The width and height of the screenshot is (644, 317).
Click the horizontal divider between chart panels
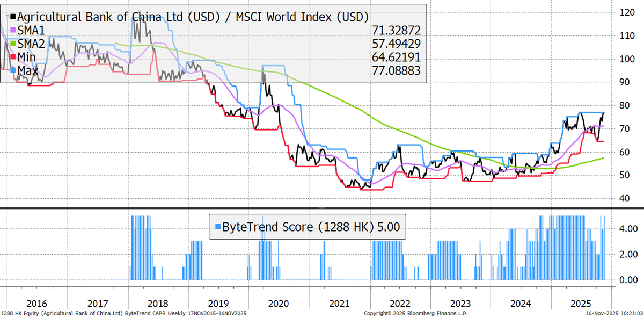pos(322,208)
